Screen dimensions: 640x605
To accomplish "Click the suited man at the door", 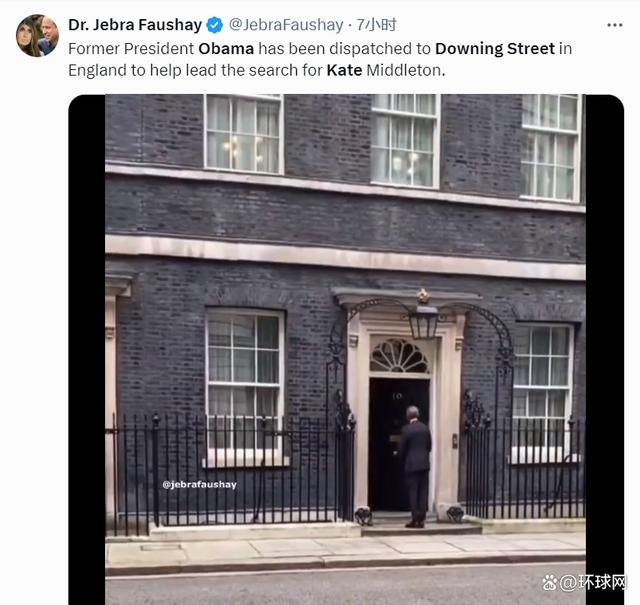I will (415, 466).
